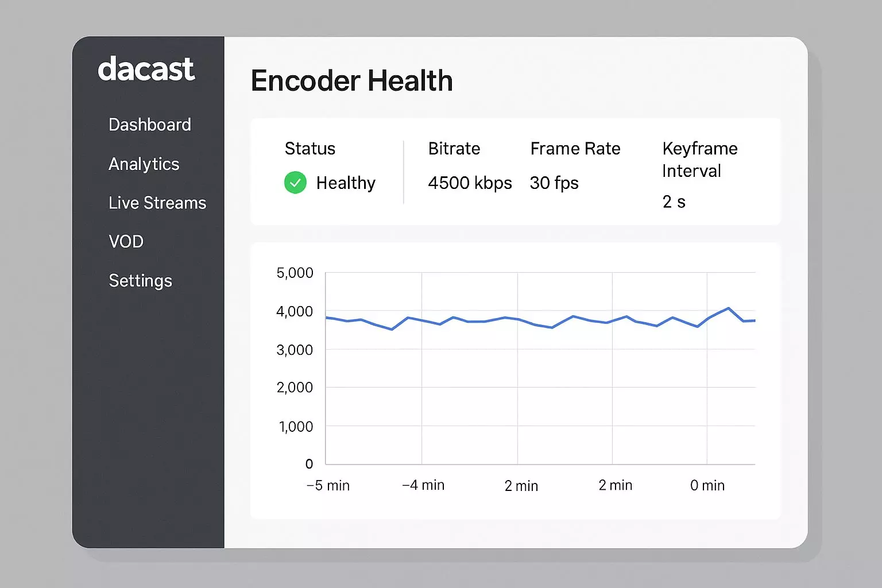Click the −5 min x-axis label
The height and width of the screenshot is (588, 882).
328,486
